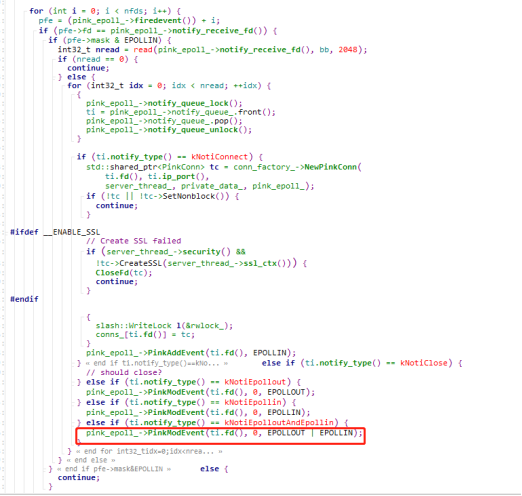Click the CloseFd(tc) call
The width and height of the screenshot is (522, 496).
(124, 273)
